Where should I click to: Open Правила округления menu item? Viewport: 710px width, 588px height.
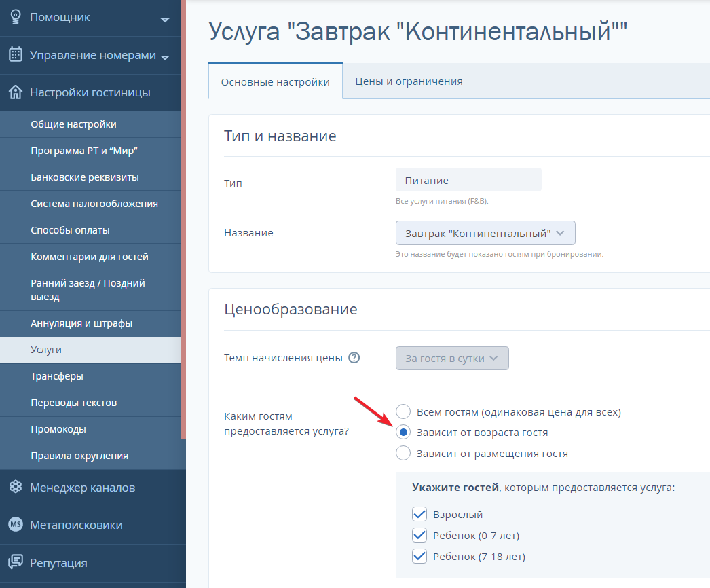pos(90,456)
